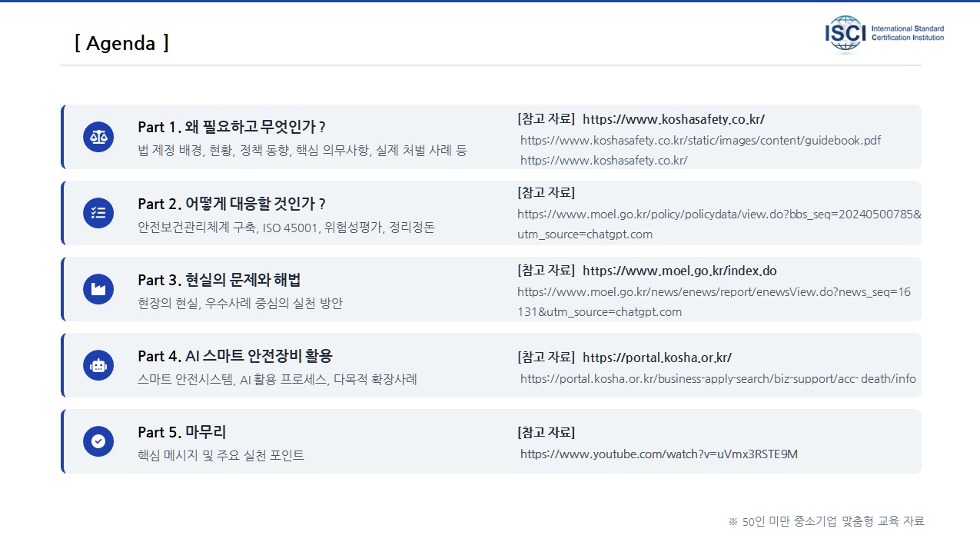
Task: Select the Part 2. 어떻게 대응할 것인가 title
Action: [231, 204]
